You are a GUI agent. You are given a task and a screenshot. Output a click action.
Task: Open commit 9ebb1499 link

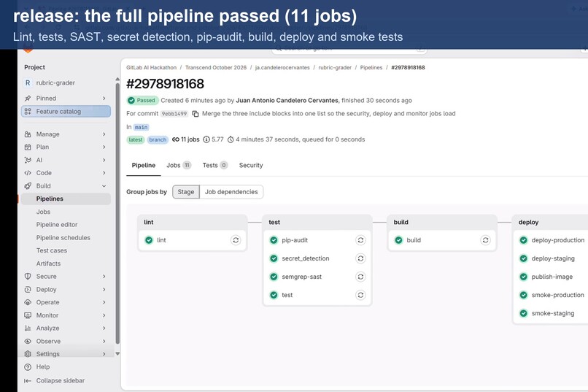tap(174, 114)
